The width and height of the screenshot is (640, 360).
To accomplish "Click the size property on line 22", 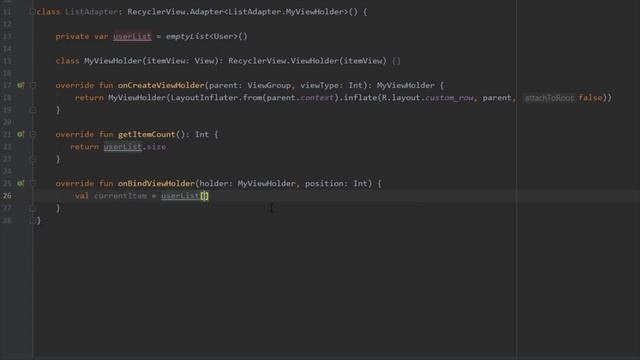I will [156, 147].
